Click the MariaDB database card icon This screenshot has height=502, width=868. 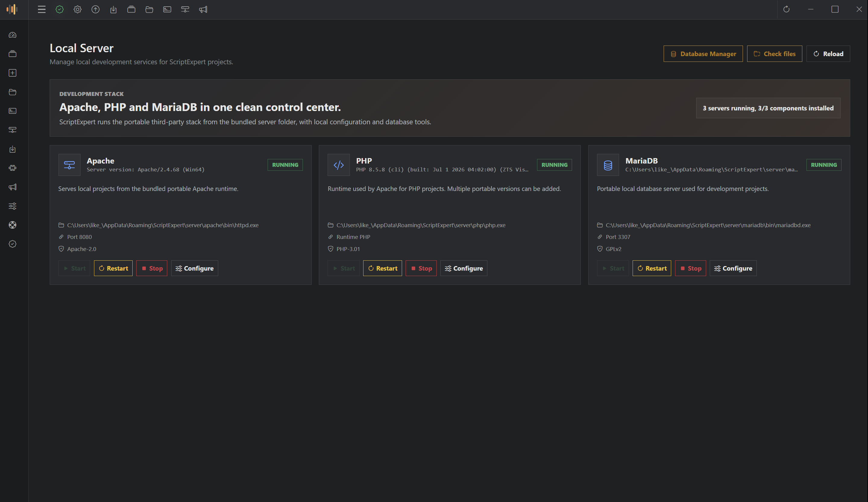click(608, 165)
